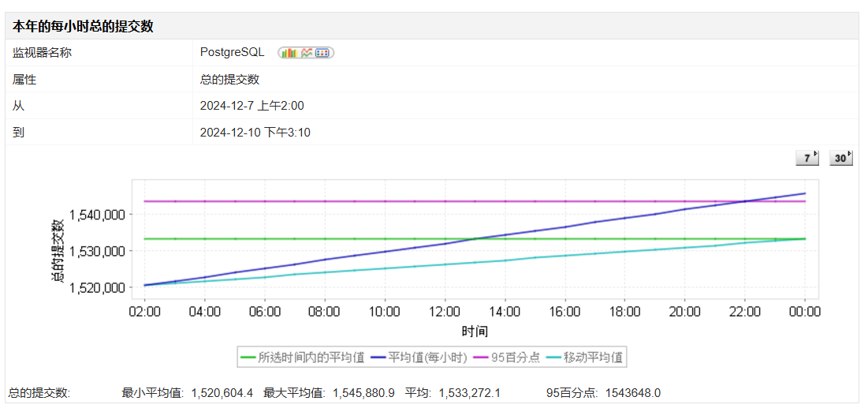Click the bar chart icon beside PostgreSQL
The width and height of the screenshot is (868, 412).
288,53
